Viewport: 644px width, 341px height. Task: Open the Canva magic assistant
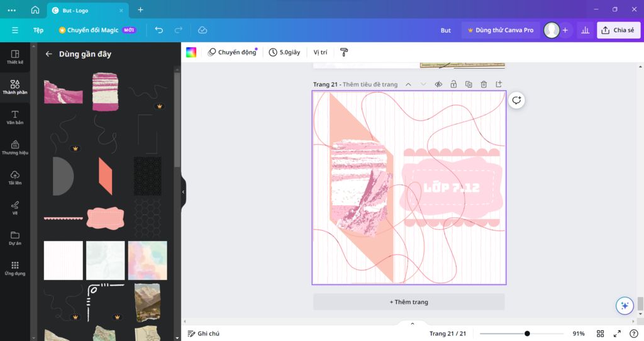pyautogui.click(x=625, y=306)
